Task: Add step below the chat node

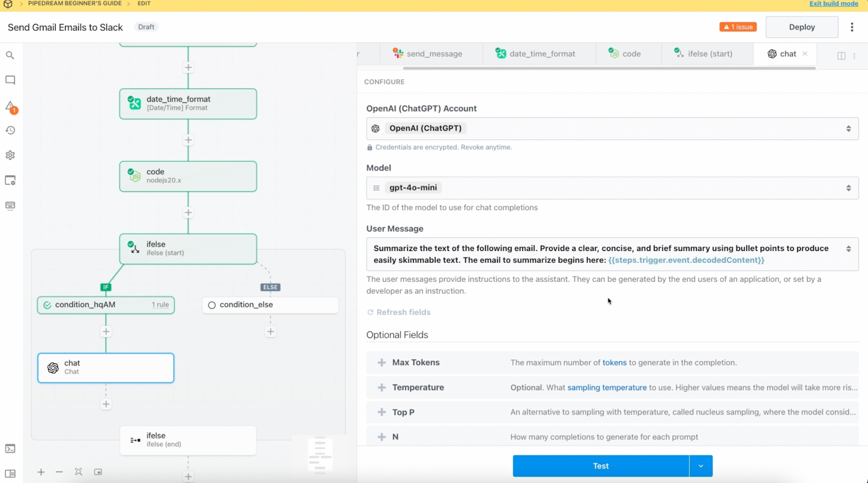Action: coord(106,404)
